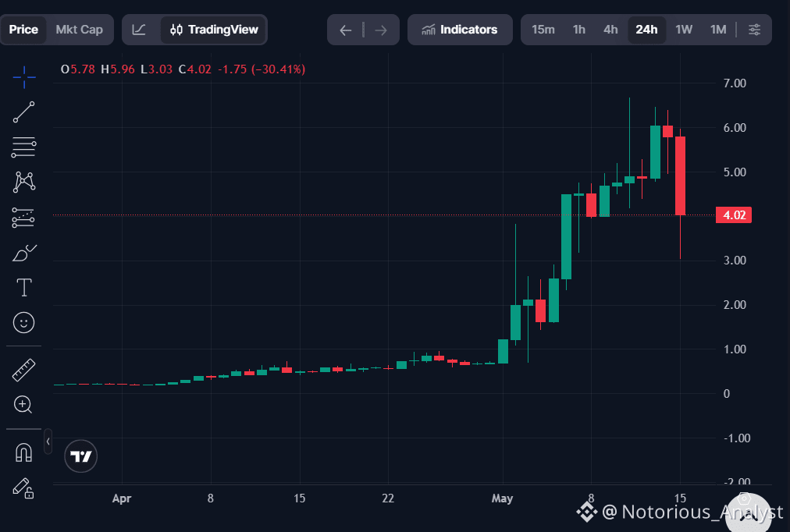Set interval to 1W
The height and width of the screenshot is (532, 790).
click(684, 30)
